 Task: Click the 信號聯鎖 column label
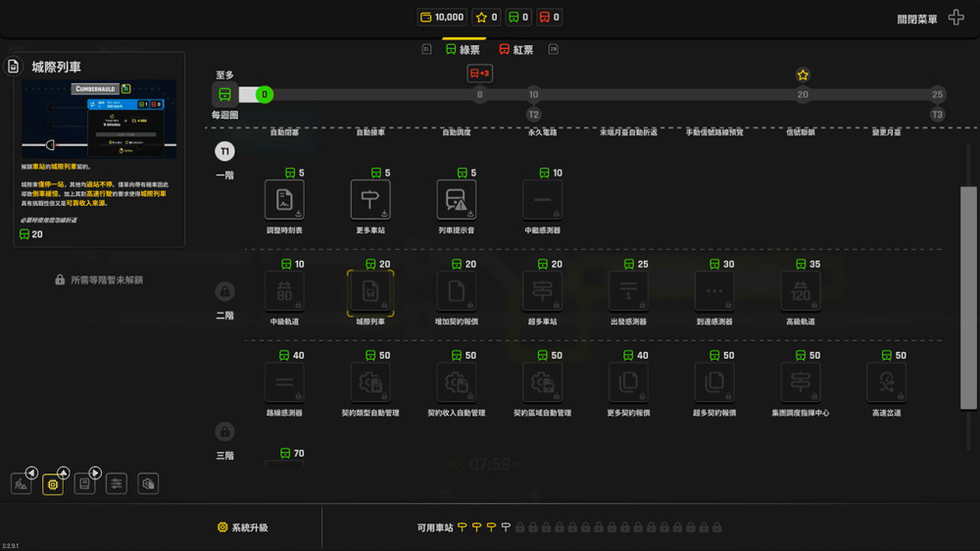(x=801, y=132)
